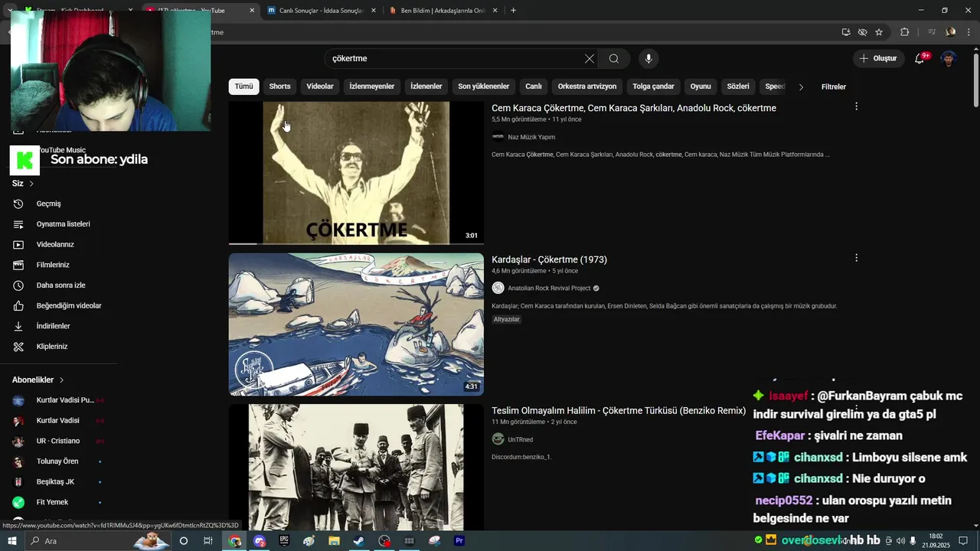Open Premiere Pro from taskbar

(459, 541)
